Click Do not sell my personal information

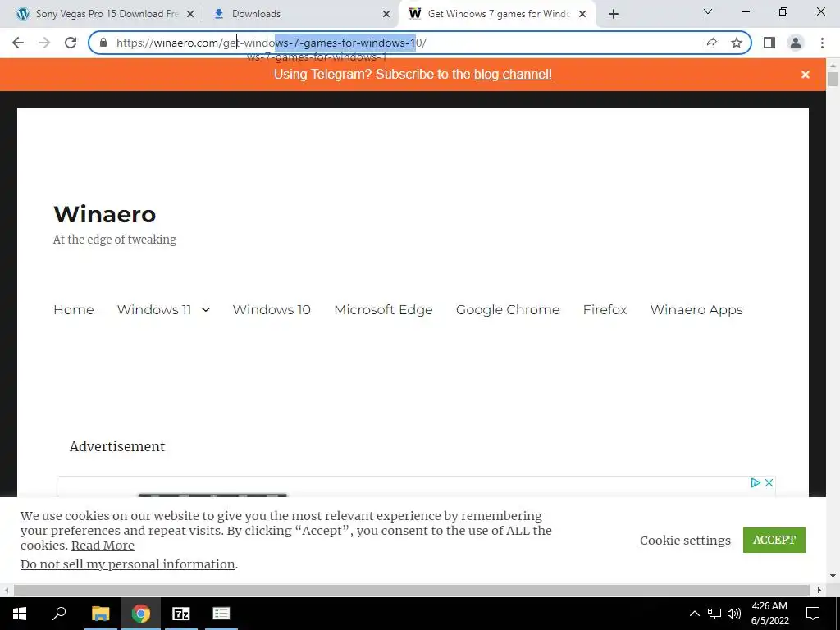pos(127,564)
